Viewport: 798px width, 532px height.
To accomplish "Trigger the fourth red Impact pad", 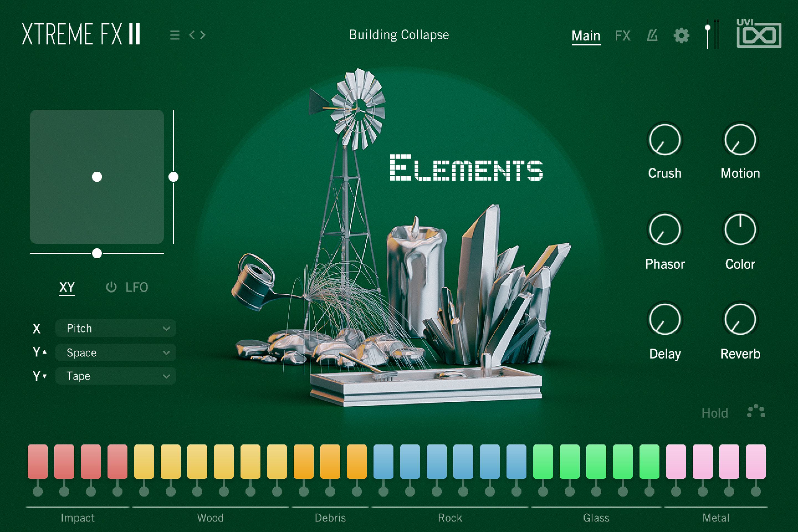I will coord(117,461).
